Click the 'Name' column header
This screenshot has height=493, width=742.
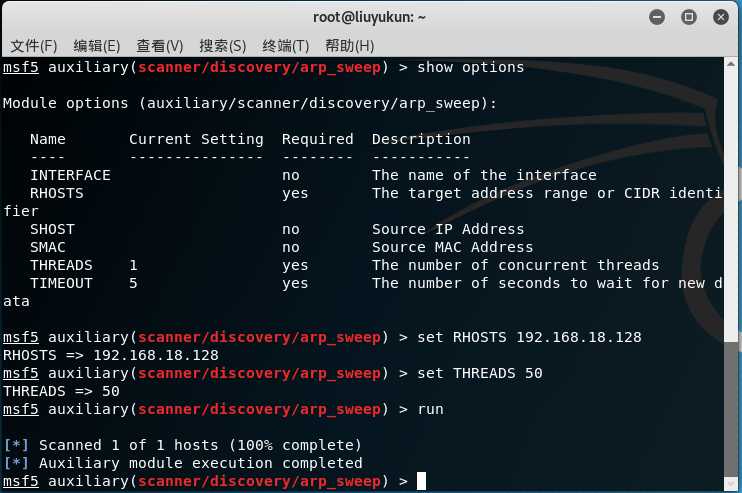[48, 139]
